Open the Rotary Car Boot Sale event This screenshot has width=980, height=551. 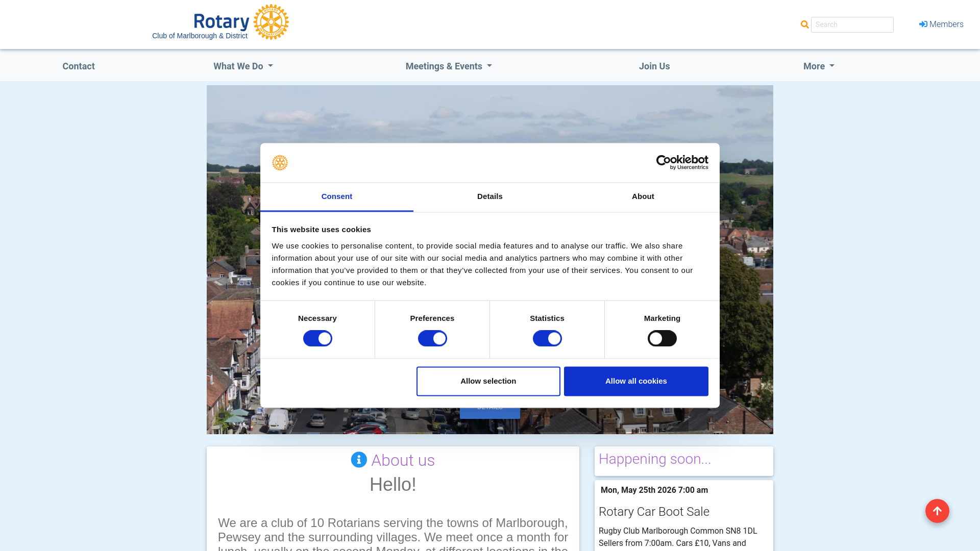[654, 512]
